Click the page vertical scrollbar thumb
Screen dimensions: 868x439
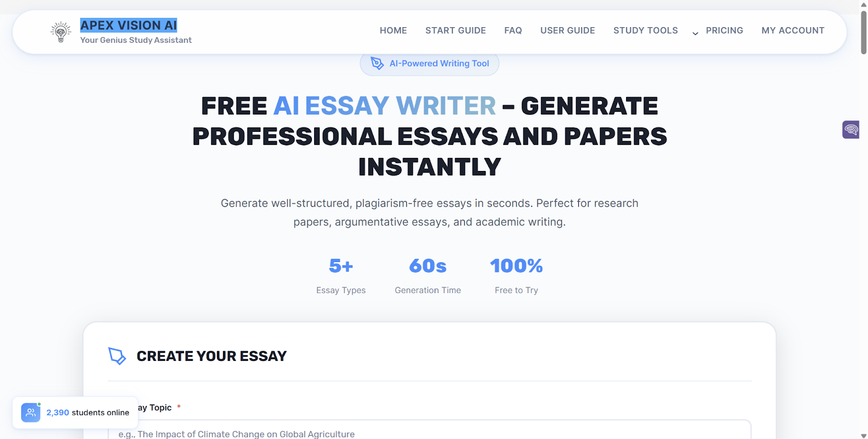tap(864, 31)
